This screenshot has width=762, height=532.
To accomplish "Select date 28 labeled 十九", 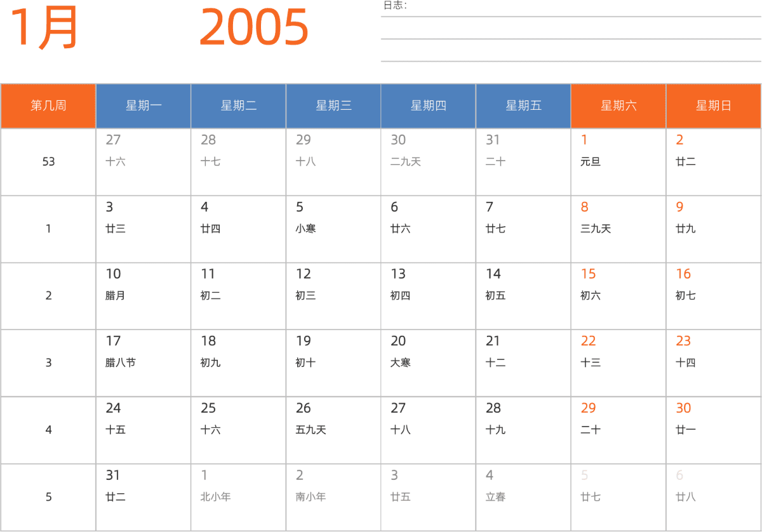I will 523,430.
